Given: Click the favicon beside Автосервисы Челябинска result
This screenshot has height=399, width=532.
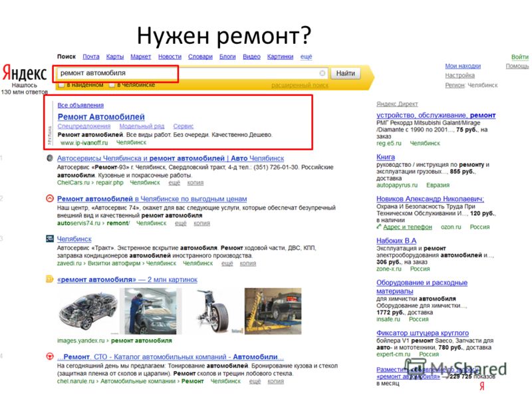Looking at the screenshot, I should tap(50, 158).
